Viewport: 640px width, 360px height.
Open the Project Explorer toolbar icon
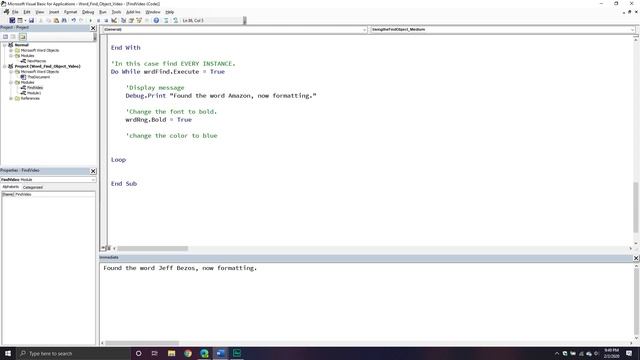point(124,20)
